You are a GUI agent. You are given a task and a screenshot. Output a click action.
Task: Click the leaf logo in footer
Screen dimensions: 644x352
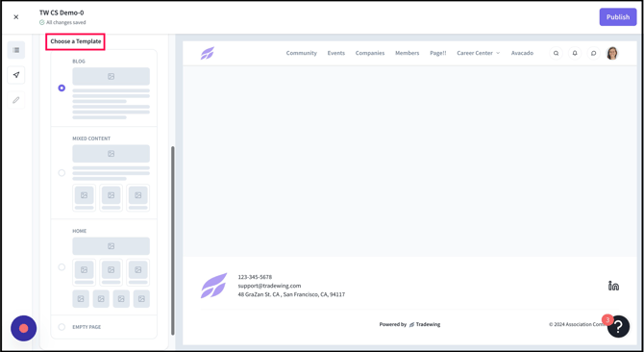point(213,286)
